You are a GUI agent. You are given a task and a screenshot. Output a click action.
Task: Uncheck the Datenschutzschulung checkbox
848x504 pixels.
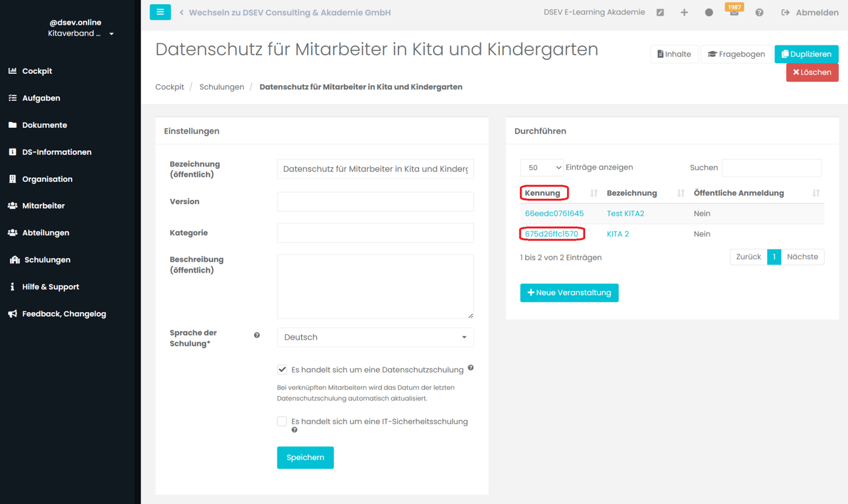click(282, 370)
